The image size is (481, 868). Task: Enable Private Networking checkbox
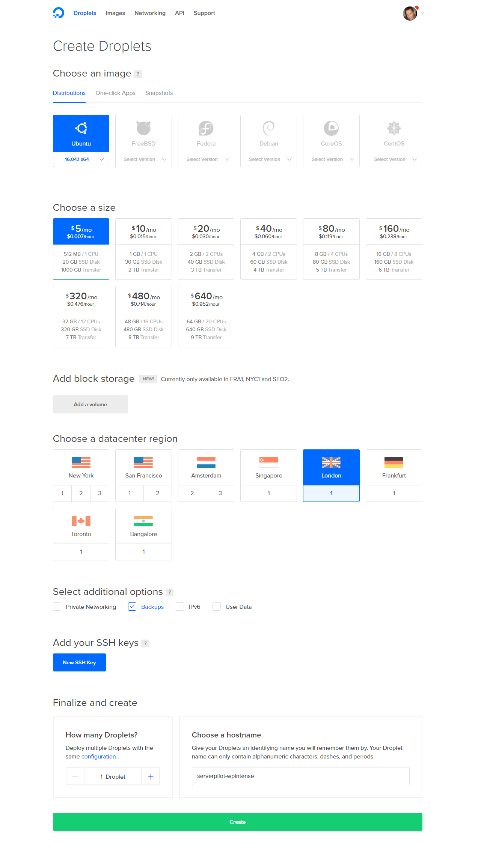(x=57, y=607)
